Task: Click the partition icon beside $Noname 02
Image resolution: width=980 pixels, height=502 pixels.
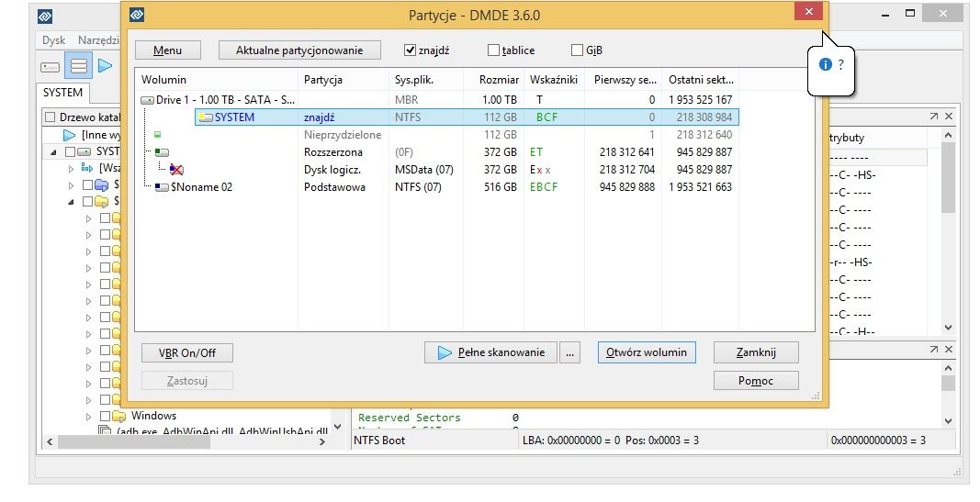Action: click(x=162, y=186)
